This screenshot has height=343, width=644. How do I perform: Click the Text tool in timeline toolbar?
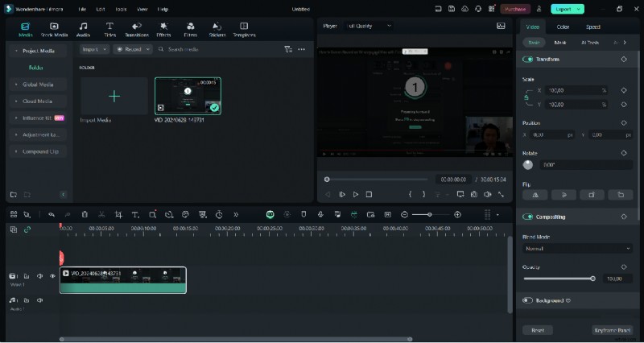click(134, 215)
